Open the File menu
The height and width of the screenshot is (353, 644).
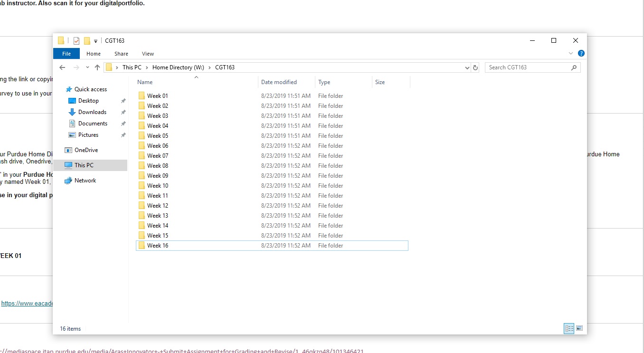(66, 54)
